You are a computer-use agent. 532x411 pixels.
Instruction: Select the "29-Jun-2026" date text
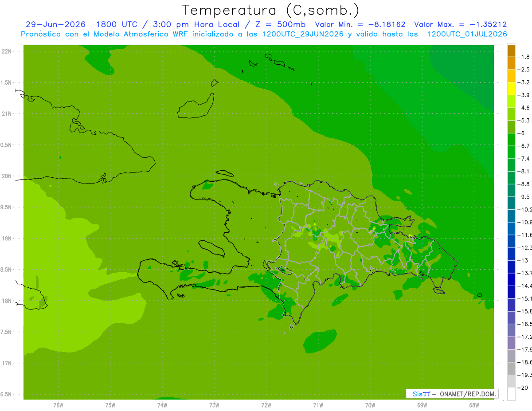(x=55, y=24)
